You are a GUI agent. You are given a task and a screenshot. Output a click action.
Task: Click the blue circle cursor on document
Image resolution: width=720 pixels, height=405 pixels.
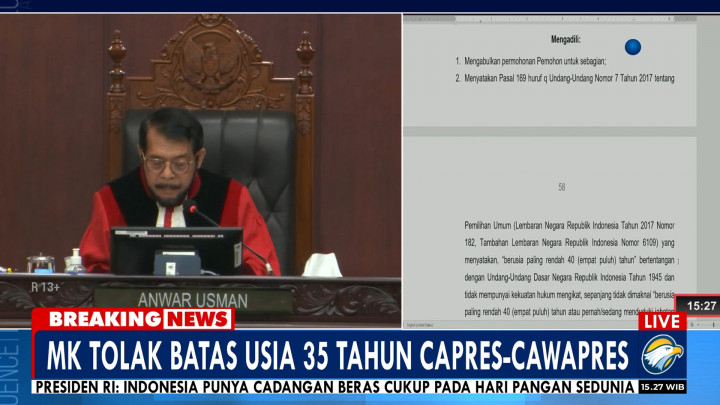633,47
